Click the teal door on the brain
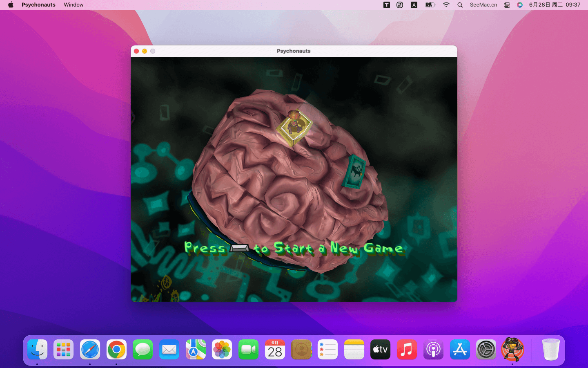This screenshot has height=368, width=588. click(354, 172)
